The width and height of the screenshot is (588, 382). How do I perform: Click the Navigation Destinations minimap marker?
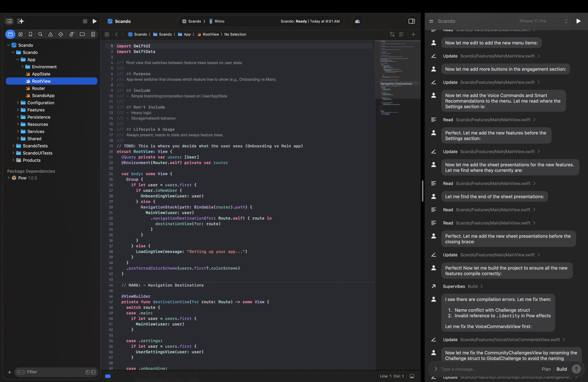(x=396, y=84)
